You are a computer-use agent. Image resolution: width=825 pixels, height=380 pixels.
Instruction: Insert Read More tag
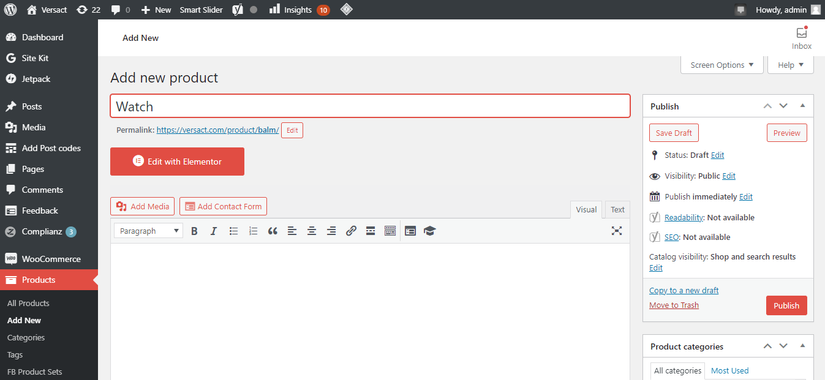[370, 231]
